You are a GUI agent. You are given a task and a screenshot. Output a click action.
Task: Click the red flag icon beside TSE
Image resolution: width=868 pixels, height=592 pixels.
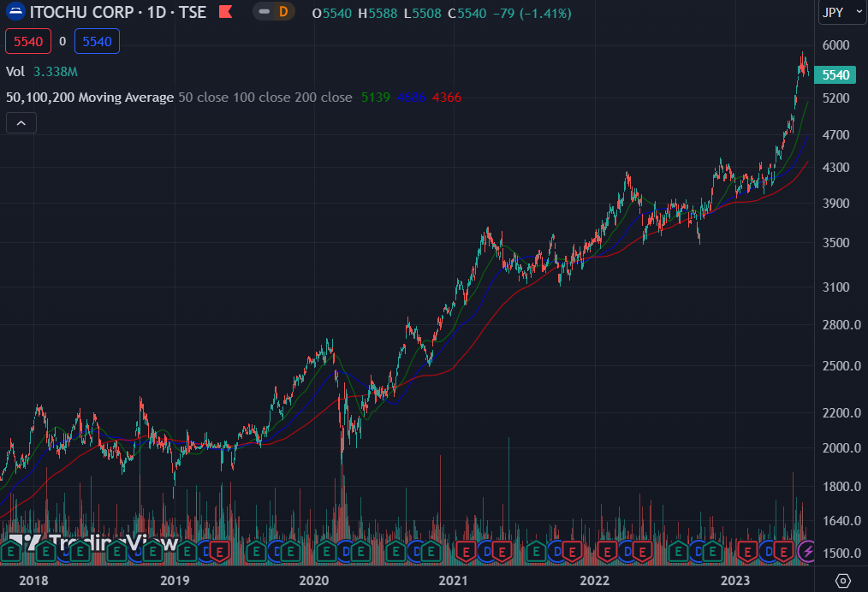pos(225,12)
